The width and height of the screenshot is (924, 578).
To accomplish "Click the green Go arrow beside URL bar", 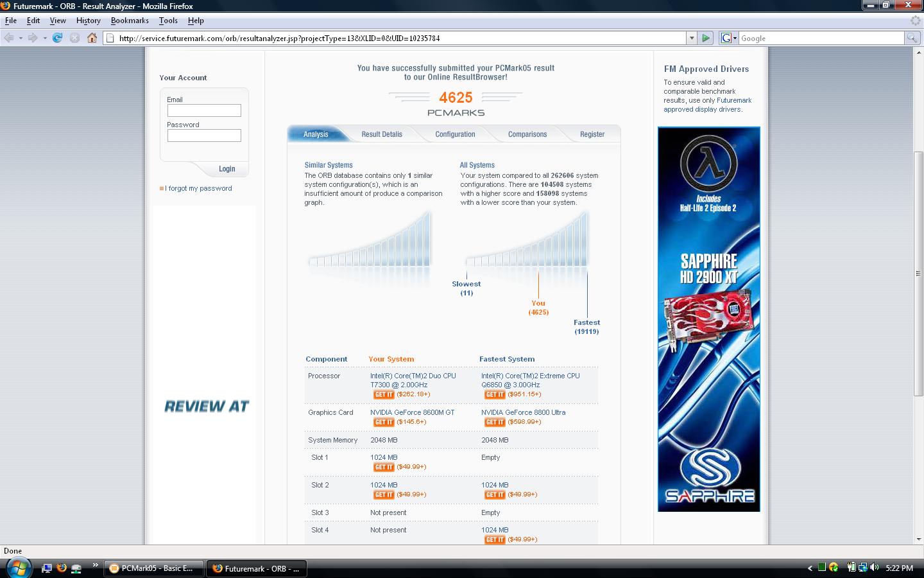I will (x=706, y=38).
